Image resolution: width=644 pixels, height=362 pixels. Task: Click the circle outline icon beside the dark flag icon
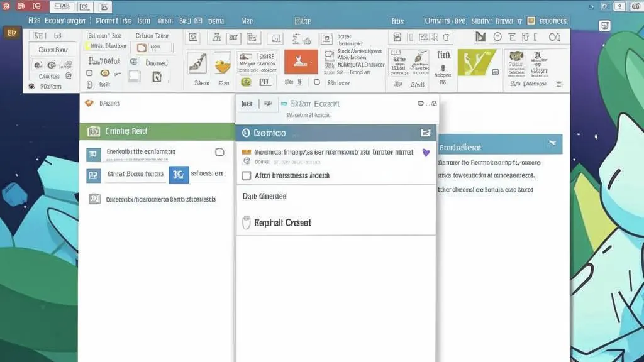coord(497,37)
